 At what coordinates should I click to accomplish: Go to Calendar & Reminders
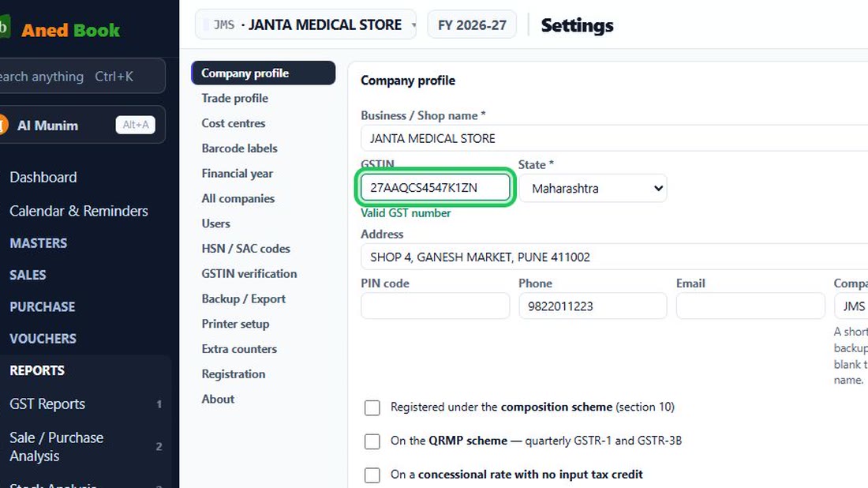(x=79, y=211)
